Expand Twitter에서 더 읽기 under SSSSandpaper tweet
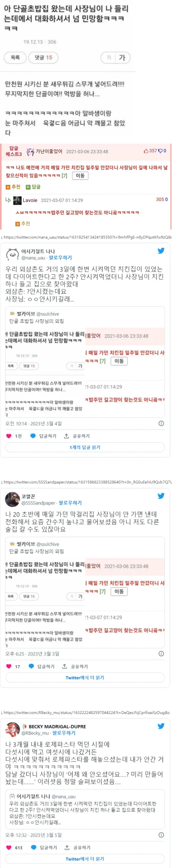Image resolution: width=172 pixels, height=868 pixels. click(x=85, y=677)
